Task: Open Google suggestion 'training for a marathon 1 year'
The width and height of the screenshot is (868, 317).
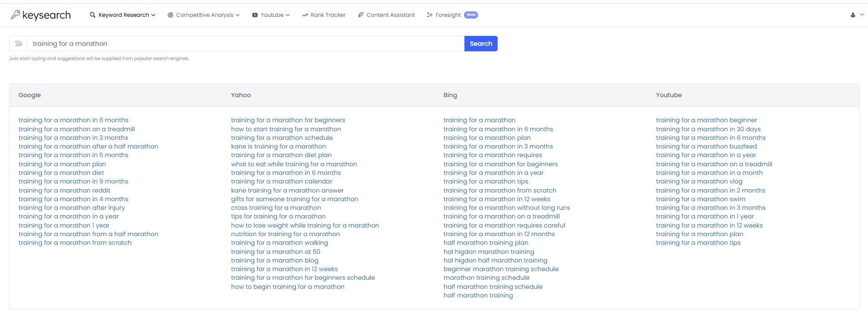Action: tap(64, 225)
